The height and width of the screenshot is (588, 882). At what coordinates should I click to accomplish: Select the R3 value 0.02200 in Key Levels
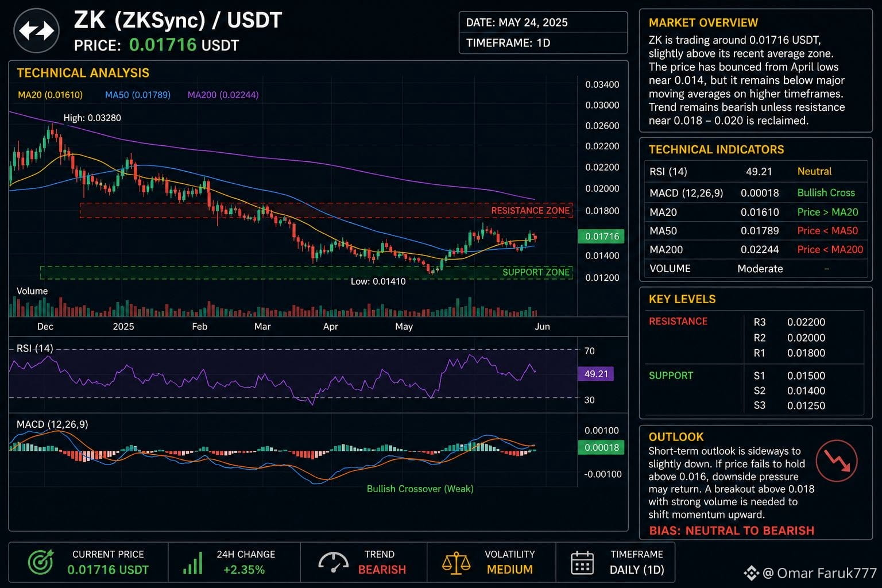(806, 322)
